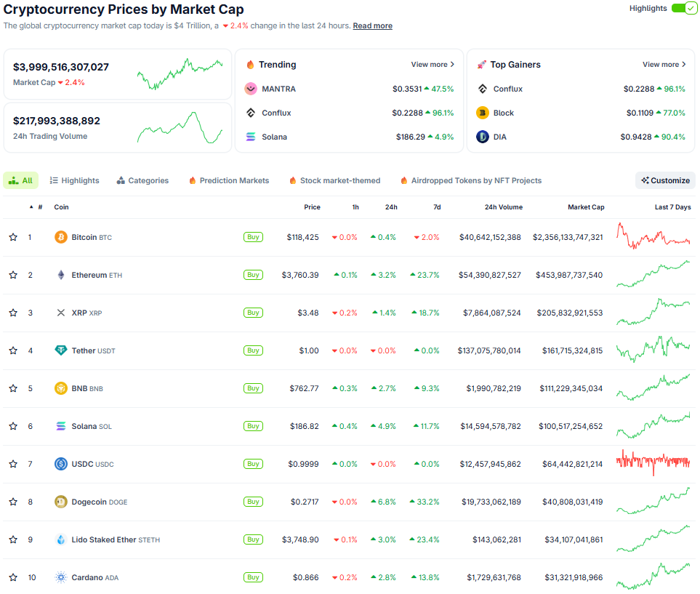
Task: Open Ethereum's Last 7 Days chart
Action: pos(653,274)
